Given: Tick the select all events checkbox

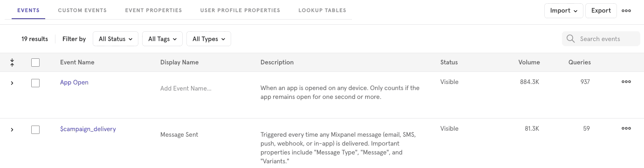Looking at the screenshot, I should (x=35, y=63).
